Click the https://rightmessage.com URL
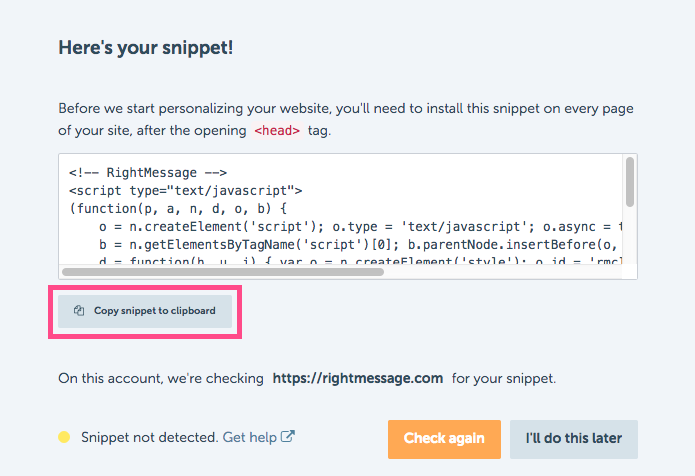The image size is (695, 476). pyautogui.click(x=358, y=378)
